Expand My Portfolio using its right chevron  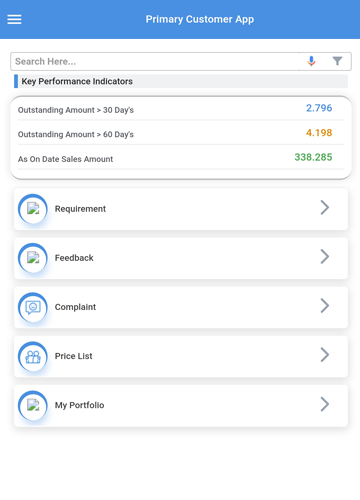click(x=325, y=404)
